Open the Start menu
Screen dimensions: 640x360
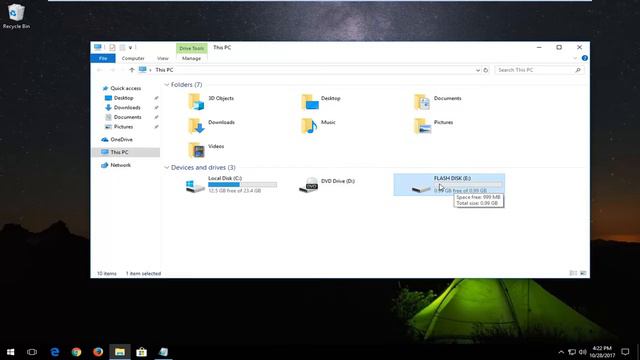pos(11,352)
